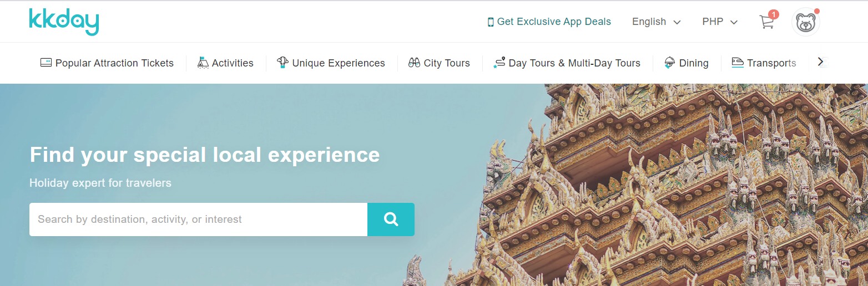Focus the destination search input field

(198, 219)
